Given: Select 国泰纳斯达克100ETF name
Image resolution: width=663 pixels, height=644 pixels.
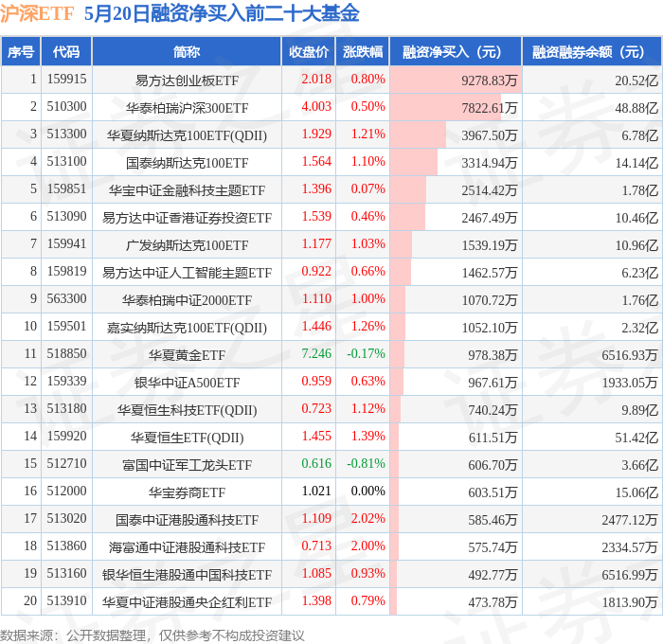Looking at the screenshot, I should click(x=187, y=163).
